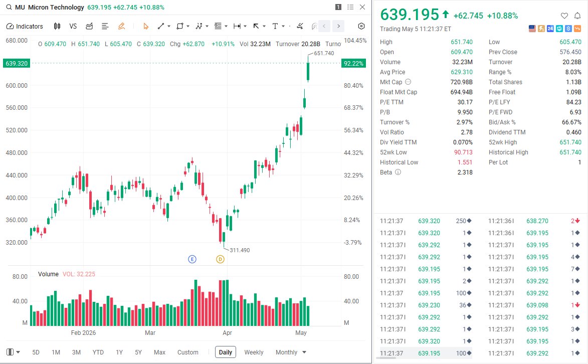The image size is (588, 364).
Task: Select the Daily interval
Action: [x=226, y=352]
